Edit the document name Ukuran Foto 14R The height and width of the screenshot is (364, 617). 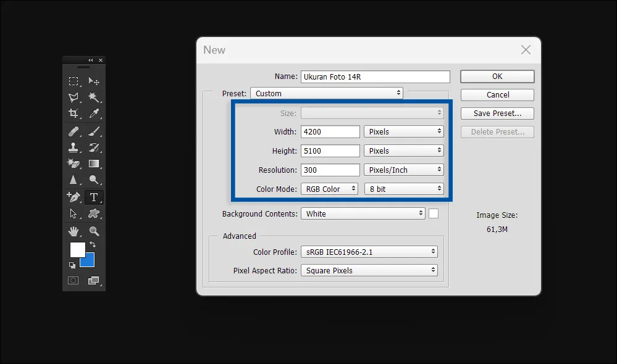[x=374, y=77]
